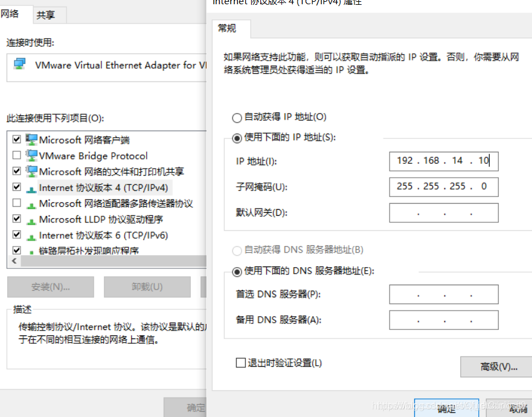Click the 安装(N)... button
The width and height of the screenshot is (532, 417).
pyautogui.click(x=51, y=287)
